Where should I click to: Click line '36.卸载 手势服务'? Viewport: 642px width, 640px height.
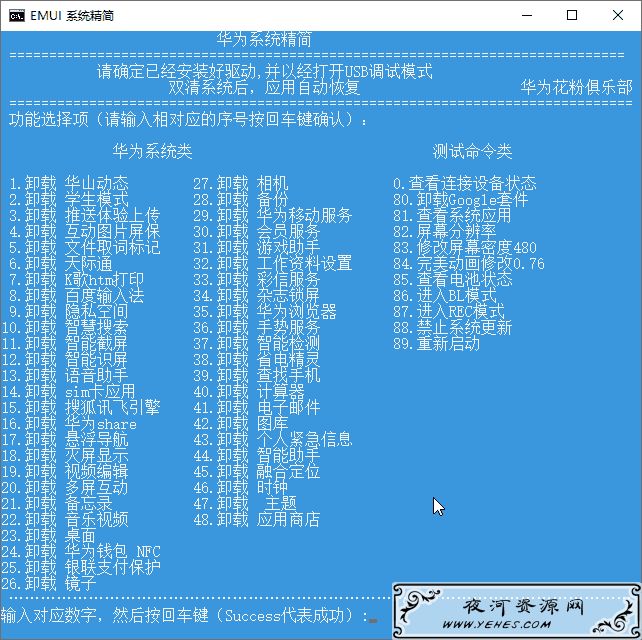tap(257, 327)
